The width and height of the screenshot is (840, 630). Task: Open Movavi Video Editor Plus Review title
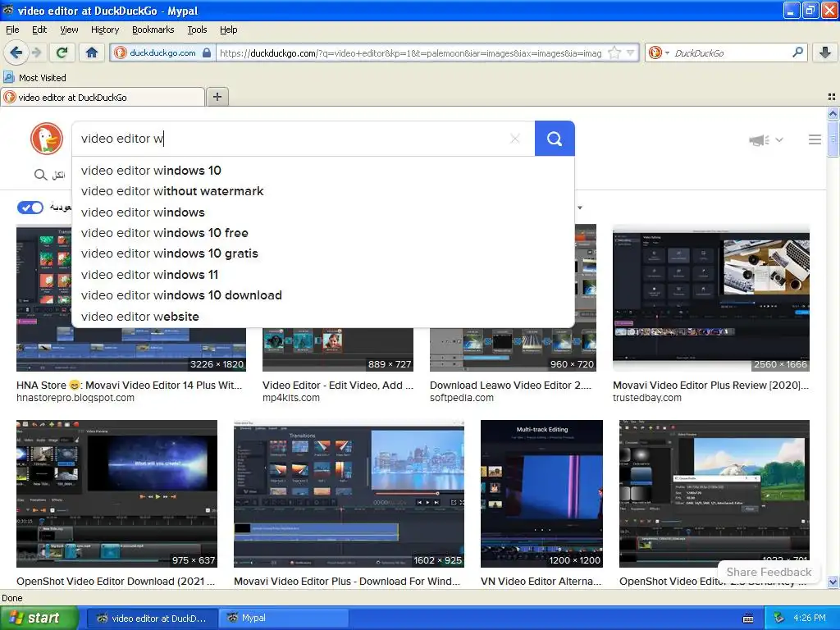pyautogui.click(x=711, y=386)
